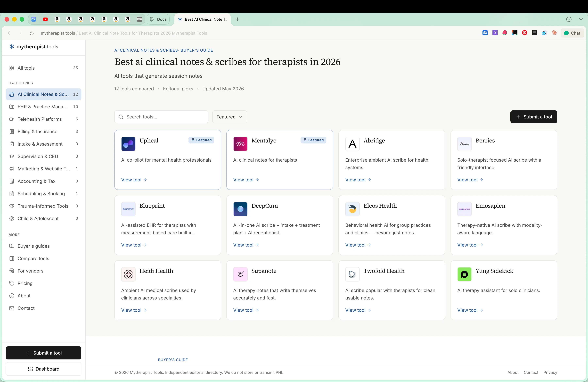This screenshot has height=382, width=588.
Task: Open the Pricing page from the sidebar
Action: point(43,283)
